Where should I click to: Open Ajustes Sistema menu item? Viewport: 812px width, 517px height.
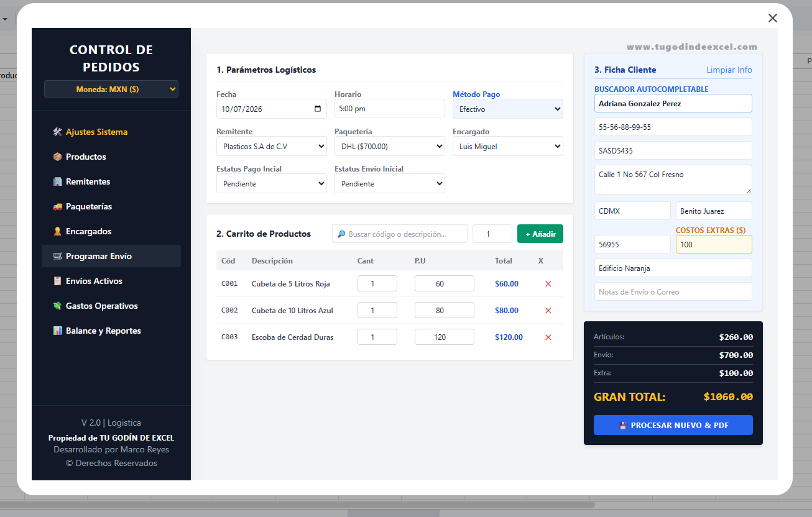click(111, 132)
